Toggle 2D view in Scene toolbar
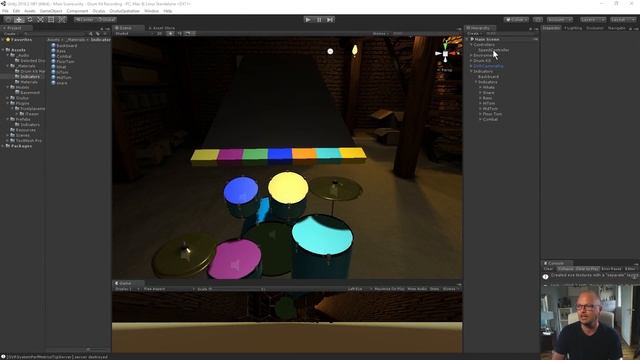The height and width of the screenshot is (360, 640). click(x=159, y=33)
